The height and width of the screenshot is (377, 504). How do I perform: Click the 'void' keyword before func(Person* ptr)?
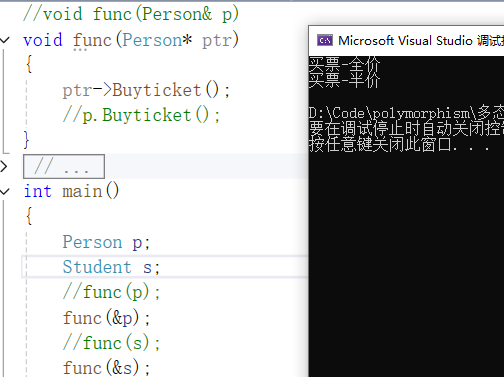click(x=43, y=40)
